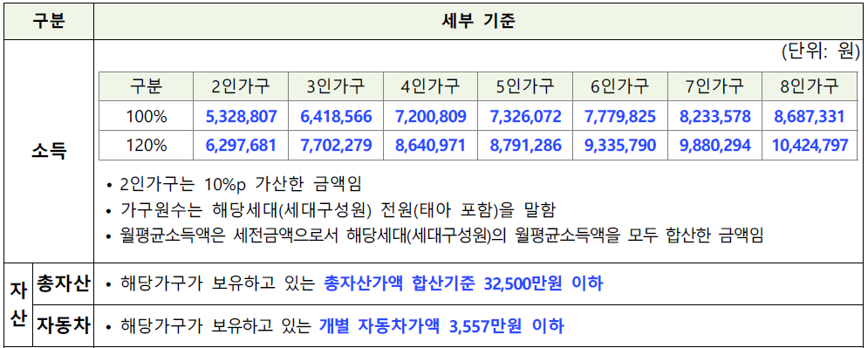Click the 구분 header in the outer table

coord(48,21)
